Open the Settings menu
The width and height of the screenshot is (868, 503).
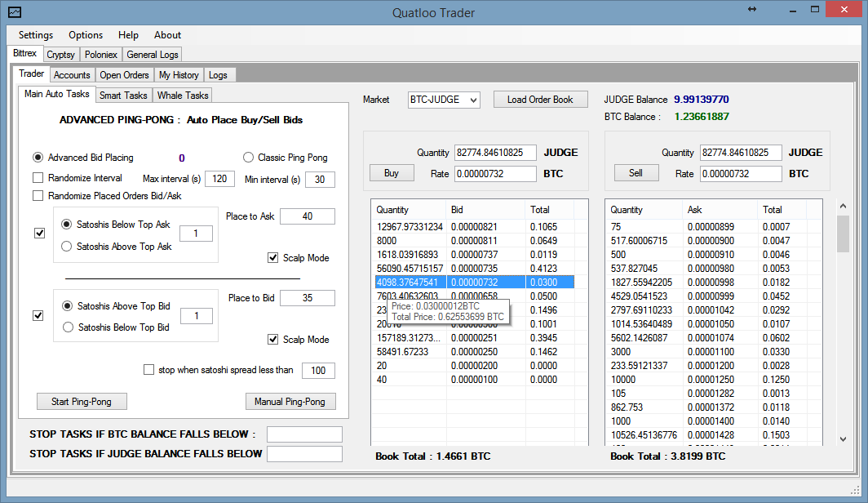[x=36, y=35]
